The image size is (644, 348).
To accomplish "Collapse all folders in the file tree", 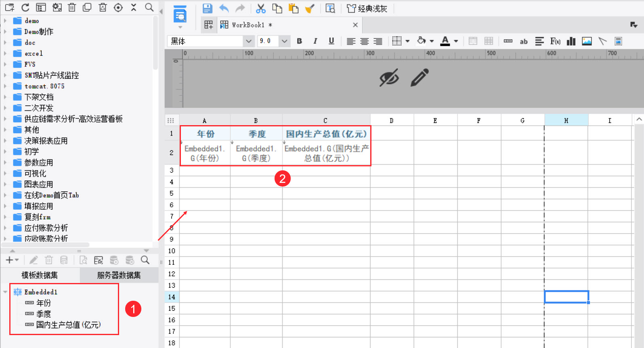I will [x=134, y=7].
